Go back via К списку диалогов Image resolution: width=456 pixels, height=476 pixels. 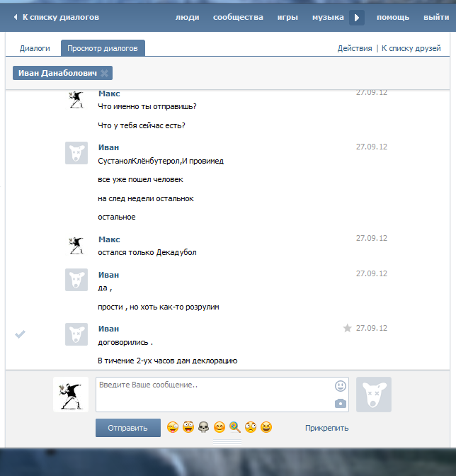pyautogui.click(x=55, y=17)
